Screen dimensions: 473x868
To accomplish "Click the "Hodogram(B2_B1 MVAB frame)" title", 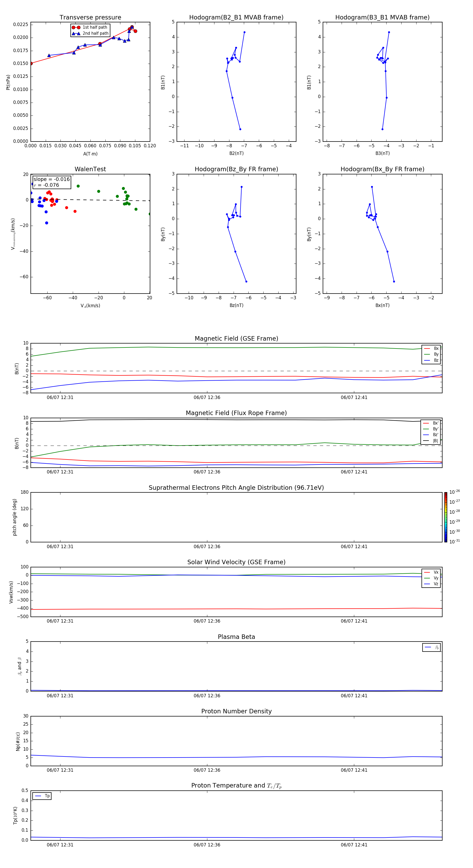I will 236,18.
